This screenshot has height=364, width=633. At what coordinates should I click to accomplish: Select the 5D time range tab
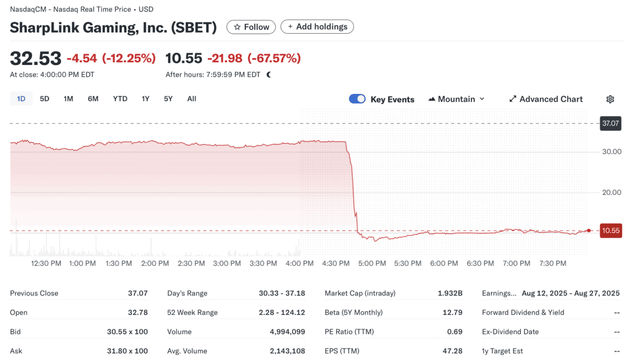[x=45, y=99]
